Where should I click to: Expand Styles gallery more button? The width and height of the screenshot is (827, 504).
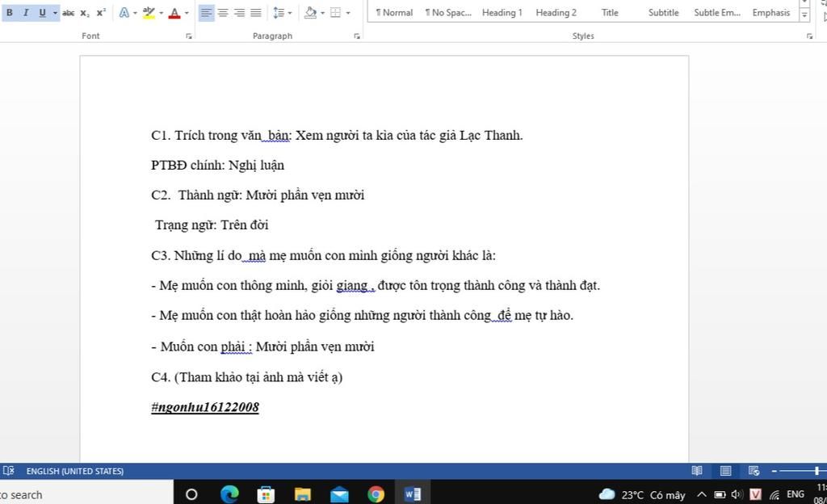pyautogui.click(x=804, y=16)
